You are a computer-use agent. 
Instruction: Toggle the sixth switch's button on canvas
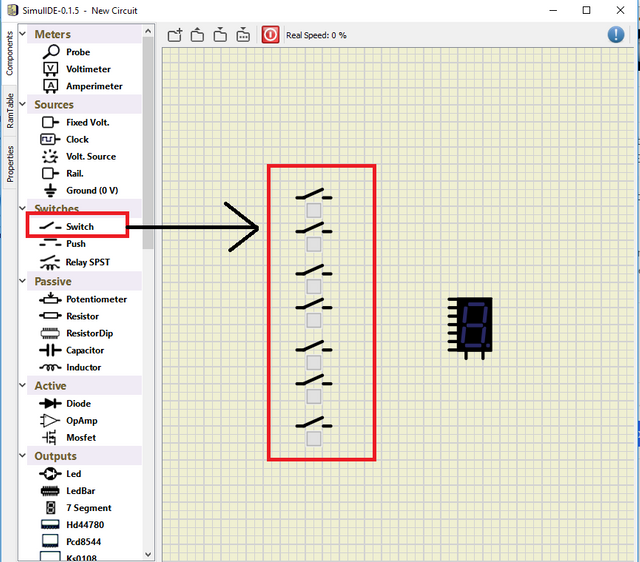314,396
